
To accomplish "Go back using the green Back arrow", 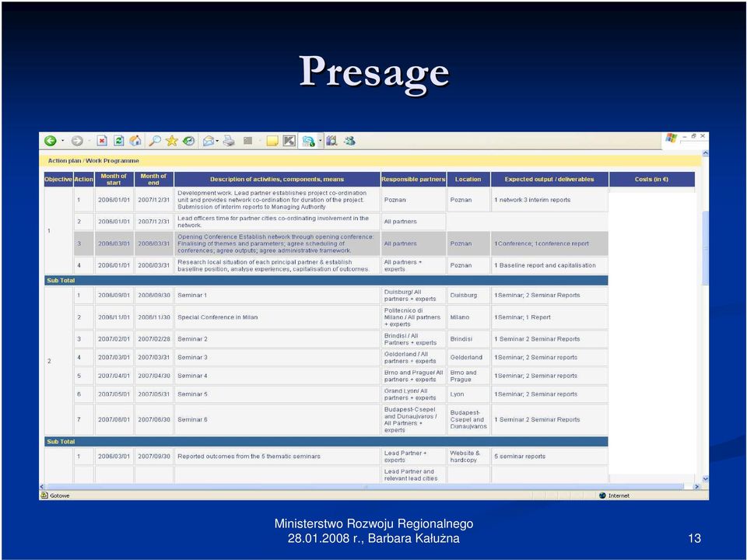I will pyautogui.click(x=51, y=141).
